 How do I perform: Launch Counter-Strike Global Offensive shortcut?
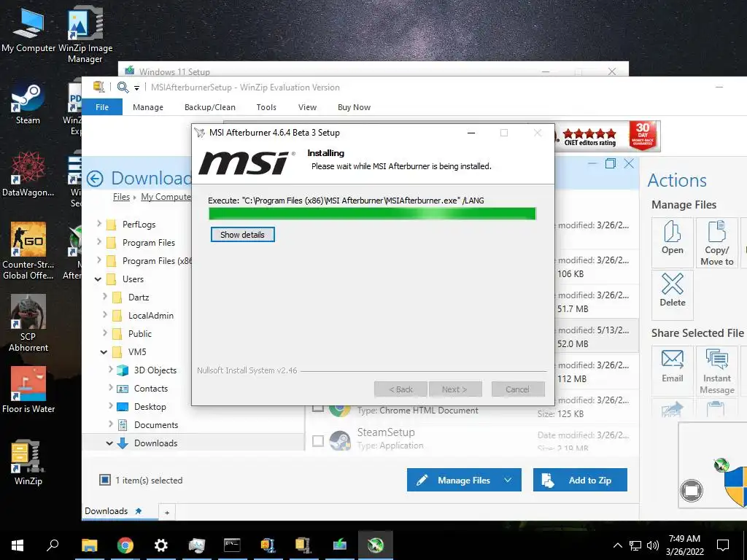(x=28, y=251)
